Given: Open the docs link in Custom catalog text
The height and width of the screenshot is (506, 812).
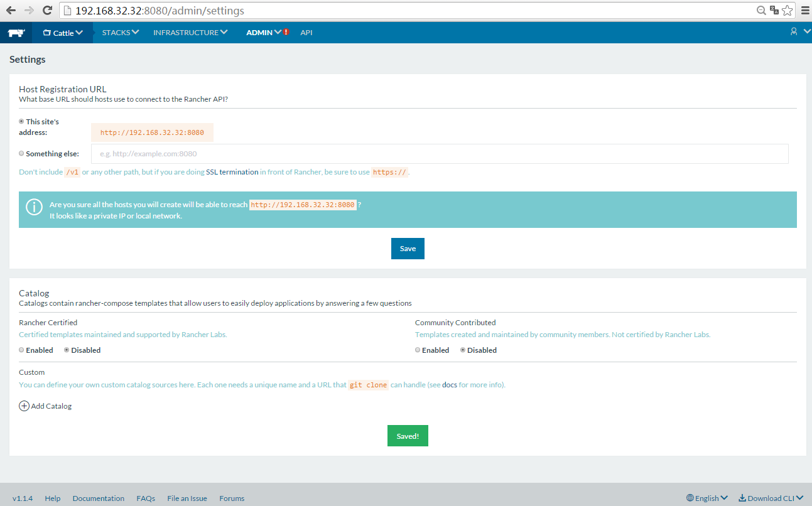Looking at the screenshot, I should pos(450,385).
